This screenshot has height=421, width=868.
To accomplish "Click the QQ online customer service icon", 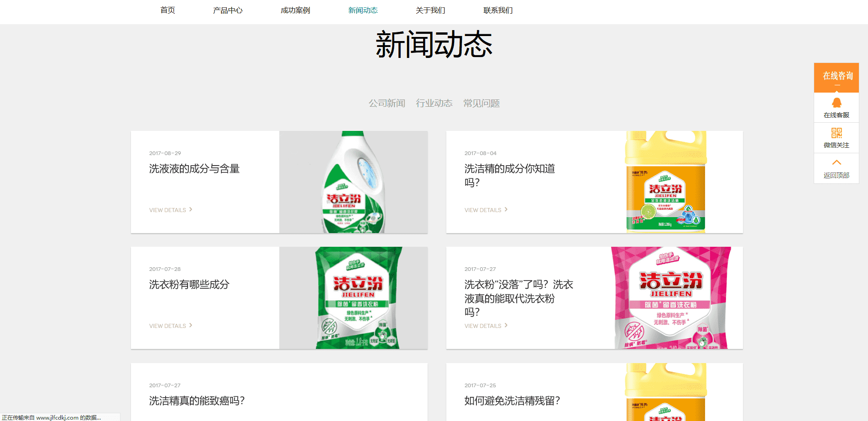I will (836, 103).
